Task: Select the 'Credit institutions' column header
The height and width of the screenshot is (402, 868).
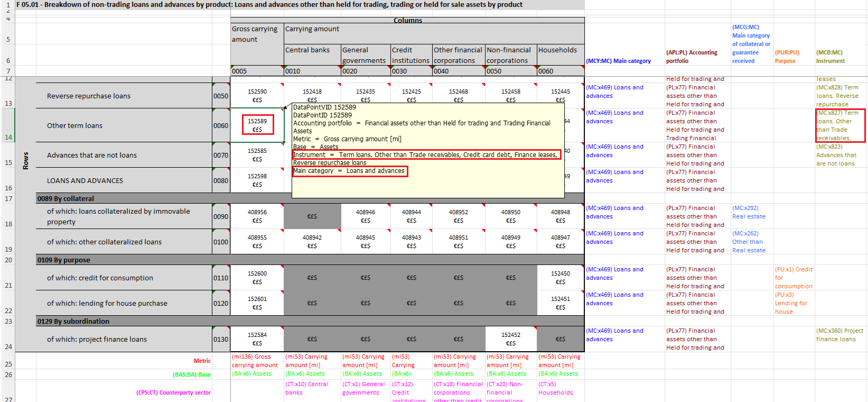Action: [x=412, y=55]
